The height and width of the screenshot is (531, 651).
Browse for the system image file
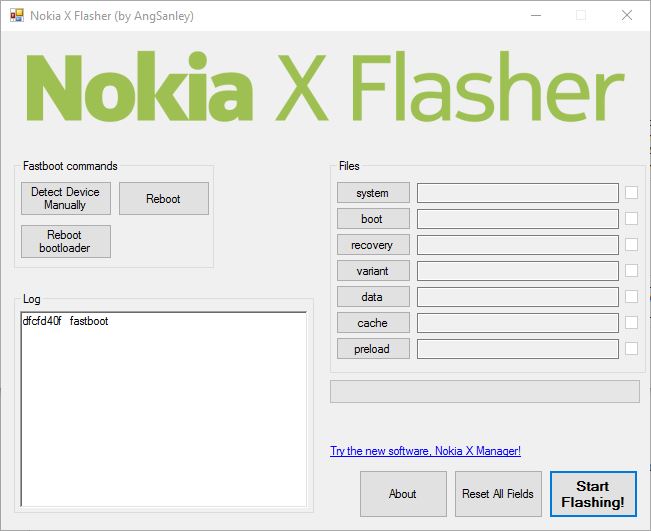tap(373, 193)
